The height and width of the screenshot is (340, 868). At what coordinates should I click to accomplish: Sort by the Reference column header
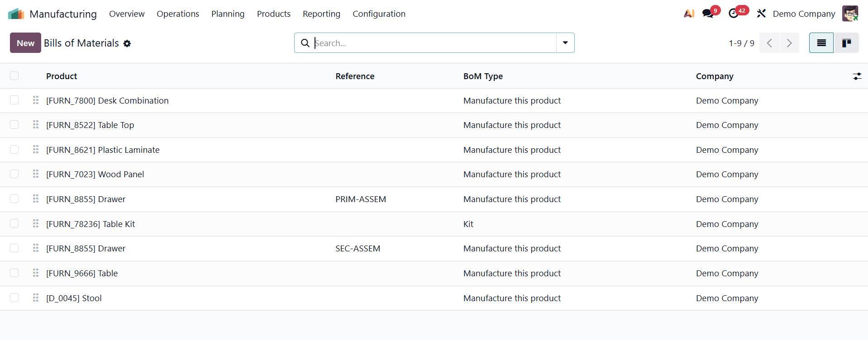pyautogui.click(x=355, y=76)
